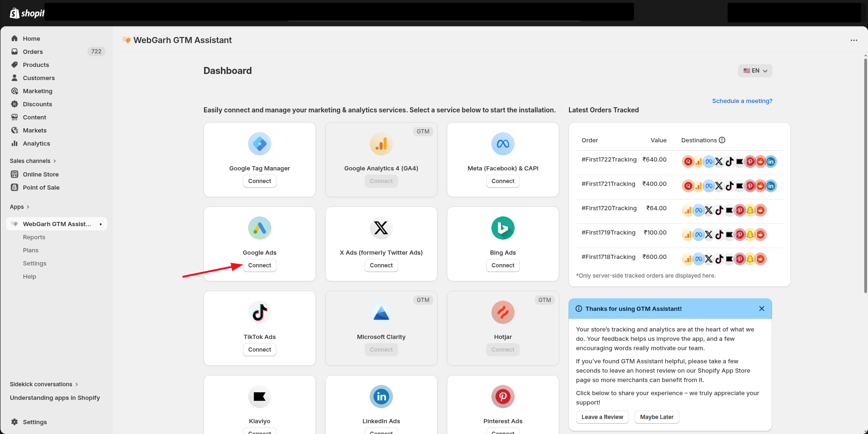This screenshot has width=868, height=434.
Task: Click the Shopify logo
Action: click(x=27, y=13)
